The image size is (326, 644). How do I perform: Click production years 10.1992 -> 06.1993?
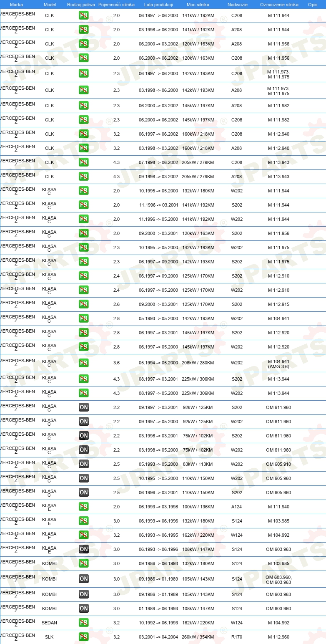point(158,623)
